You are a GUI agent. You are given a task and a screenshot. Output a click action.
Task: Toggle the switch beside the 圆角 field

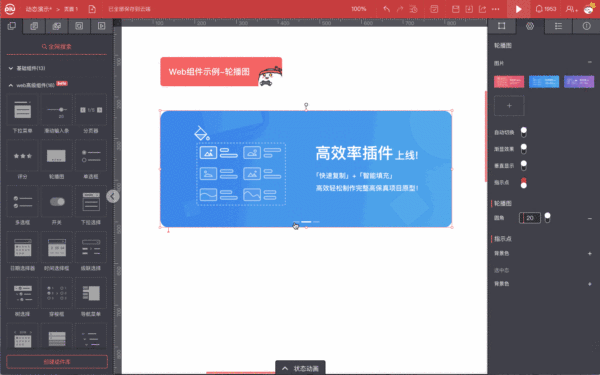[548, 218]
